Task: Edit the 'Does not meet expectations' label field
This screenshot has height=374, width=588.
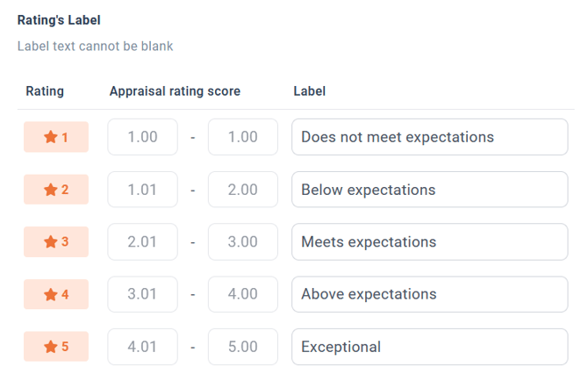Action: pos(430,137)
